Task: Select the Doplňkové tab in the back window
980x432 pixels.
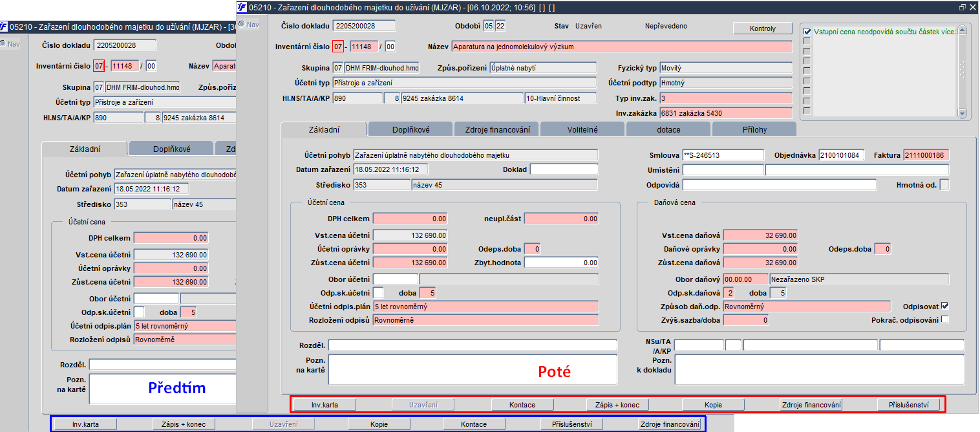Action: [171, 149]
